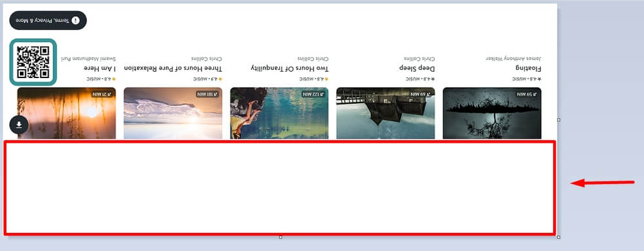Click the 122 MIN music duration badge
This screenshot has width=644, height=251.
pyautogui.click(x=314, y=94)
